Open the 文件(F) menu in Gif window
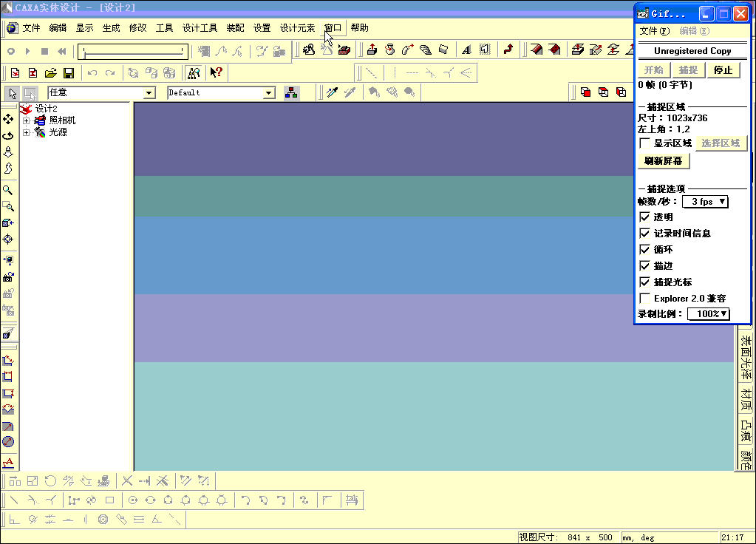Screen dimensions: 756x544 pos(654,31)
